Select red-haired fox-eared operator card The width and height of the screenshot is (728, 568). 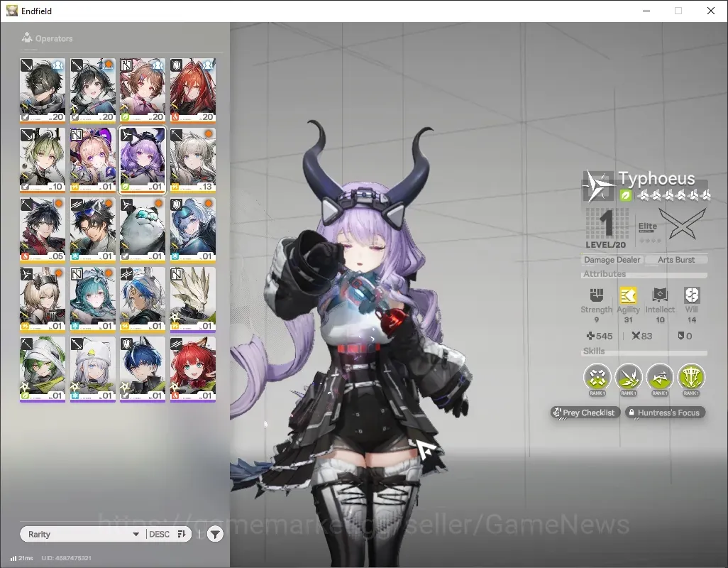click(193, 368)
